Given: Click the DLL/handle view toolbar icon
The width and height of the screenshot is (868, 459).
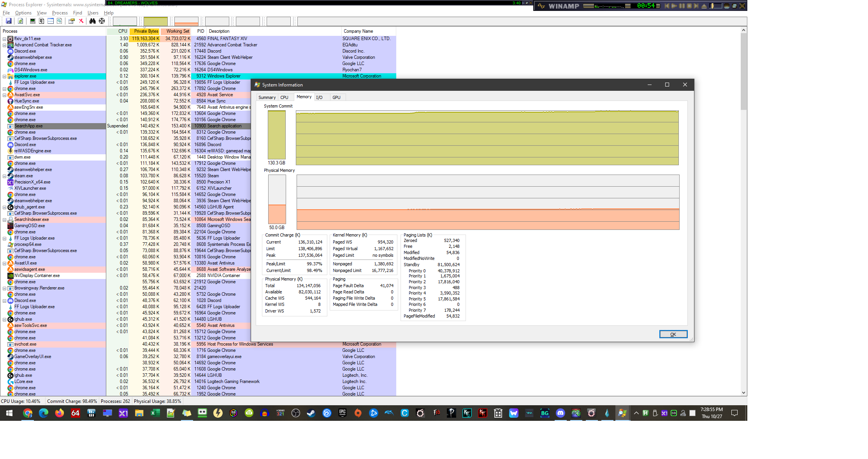Looking at the screenshot, I should coord(59,21).
